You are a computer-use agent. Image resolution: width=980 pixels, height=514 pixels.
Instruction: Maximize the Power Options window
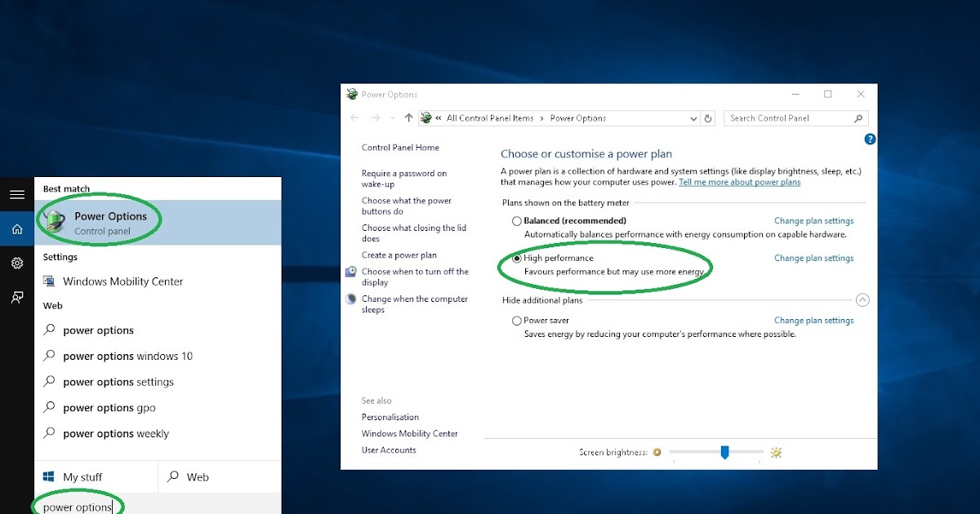click(x=827, y=95)
